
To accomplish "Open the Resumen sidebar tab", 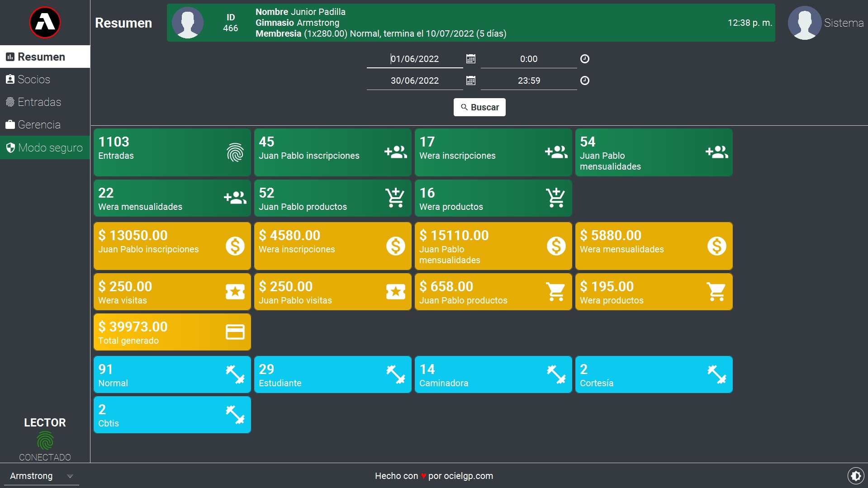I will click(45, 57).
